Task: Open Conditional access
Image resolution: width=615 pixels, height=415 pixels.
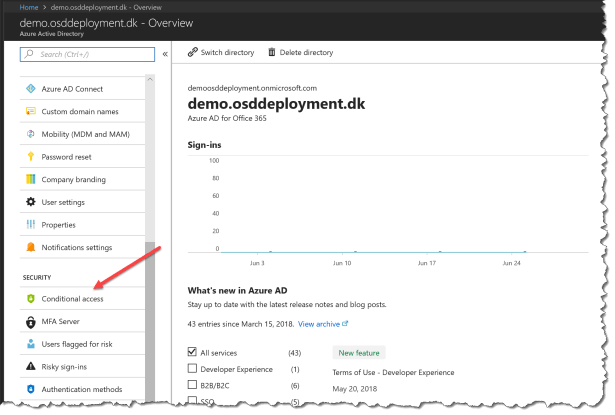Action: point(82,299)
